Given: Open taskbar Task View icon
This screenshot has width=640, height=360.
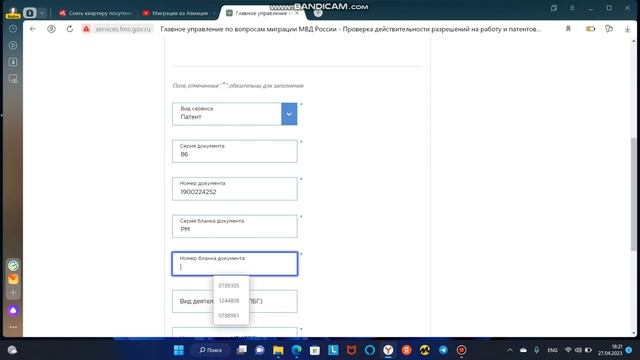Looking at the screenshot, I should tap(242, 350).
